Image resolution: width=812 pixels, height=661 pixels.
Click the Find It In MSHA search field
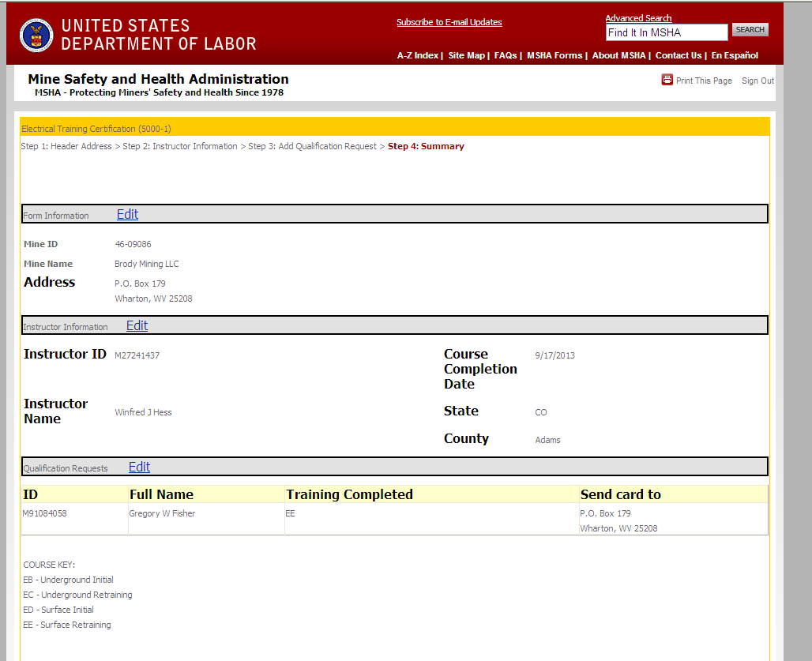coord(667,32)
